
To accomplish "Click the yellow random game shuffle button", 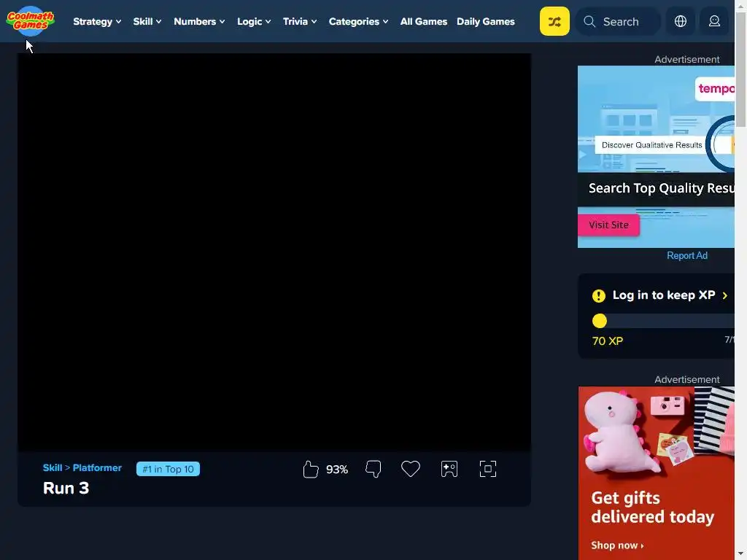I will pos(554,21).
